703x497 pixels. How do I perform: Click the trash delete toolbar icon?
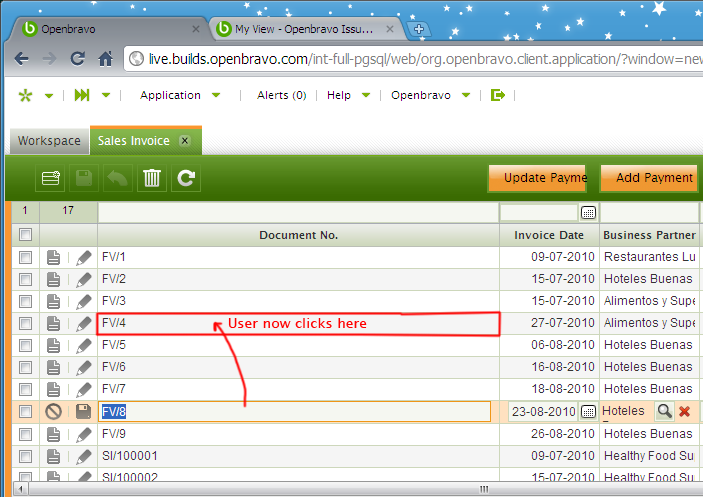pos(152,178)
